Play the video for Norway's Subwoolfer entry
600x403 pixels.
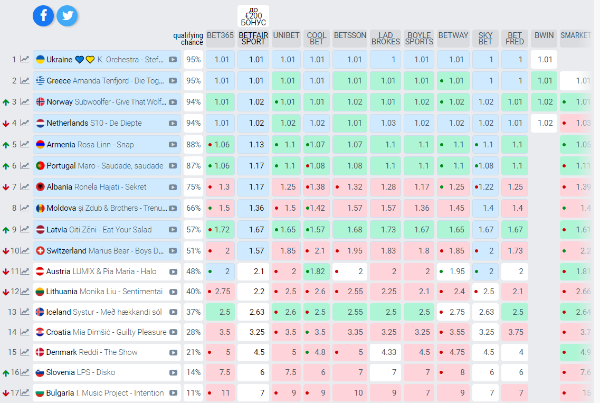click(x=172, y=102)
